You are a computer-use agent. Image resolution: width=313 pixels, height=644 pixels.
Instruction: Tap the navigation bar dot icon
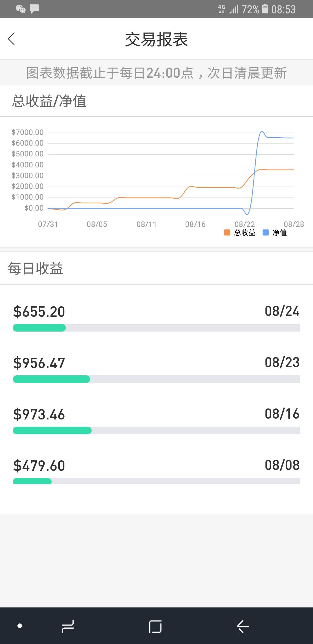click(20, 626)
